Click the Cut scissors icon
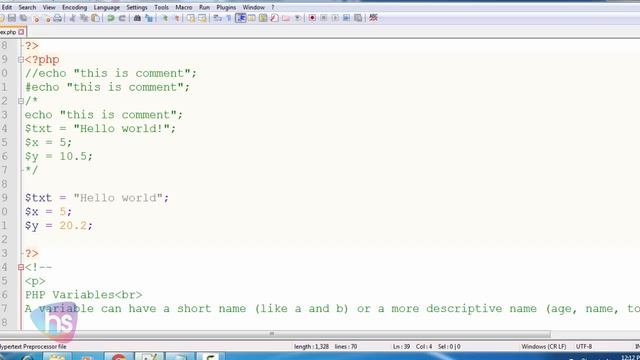The width and height of the screenshot is (640, 360). 73,18
